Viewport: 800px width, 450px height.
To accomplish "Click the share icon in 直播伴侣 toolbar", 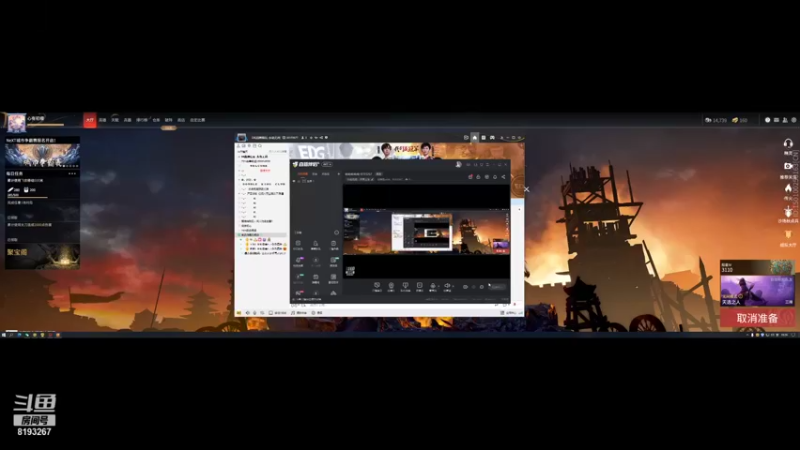I will [x=503, y=177].
